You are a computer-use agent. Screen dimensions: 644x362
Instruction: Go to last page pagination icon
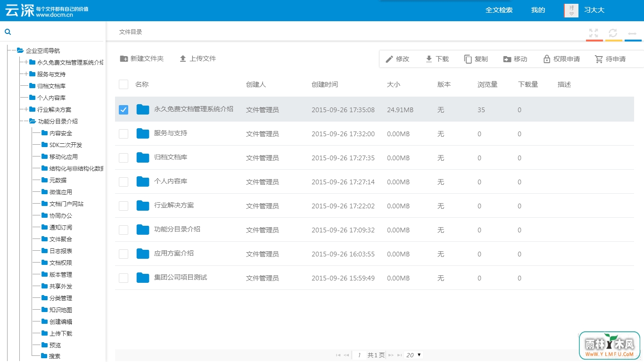pyautogui.click(x=399, y=355)
